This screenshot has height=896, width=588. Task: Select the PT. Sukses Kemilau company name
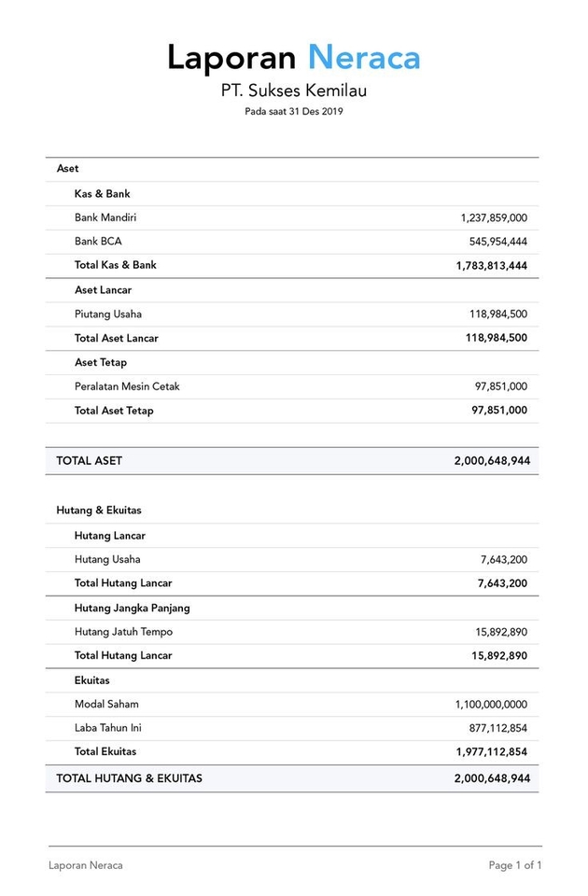coord(294,91)
